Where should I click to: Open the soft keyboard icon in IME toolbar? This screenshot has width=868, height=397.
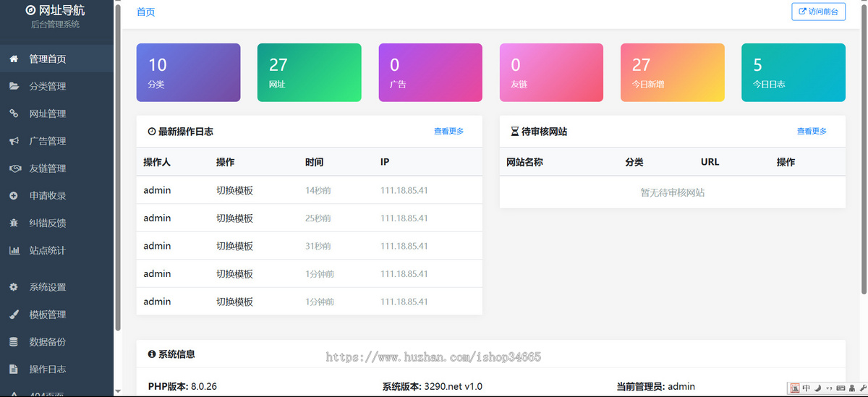tap(841, 388)
